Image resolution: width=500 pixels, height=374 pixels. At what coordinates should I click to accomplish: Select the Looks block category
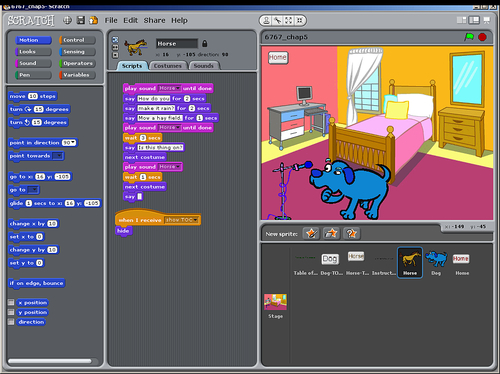33,52
